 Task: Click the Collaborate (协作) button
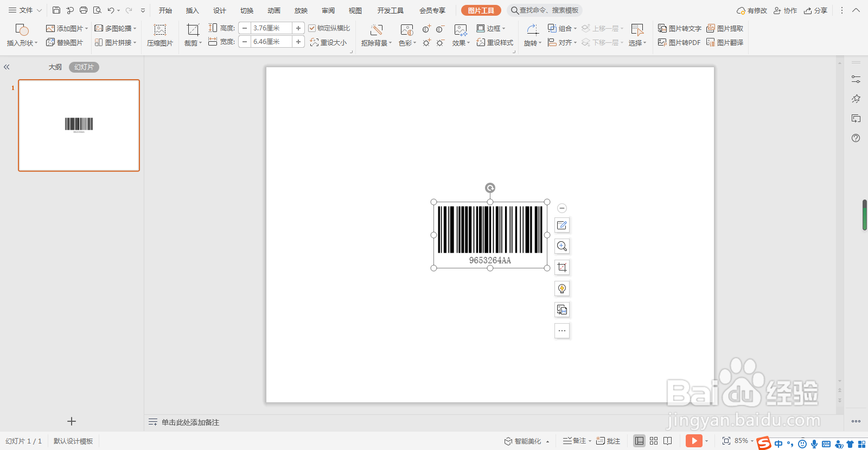click(x=786, y=10)
